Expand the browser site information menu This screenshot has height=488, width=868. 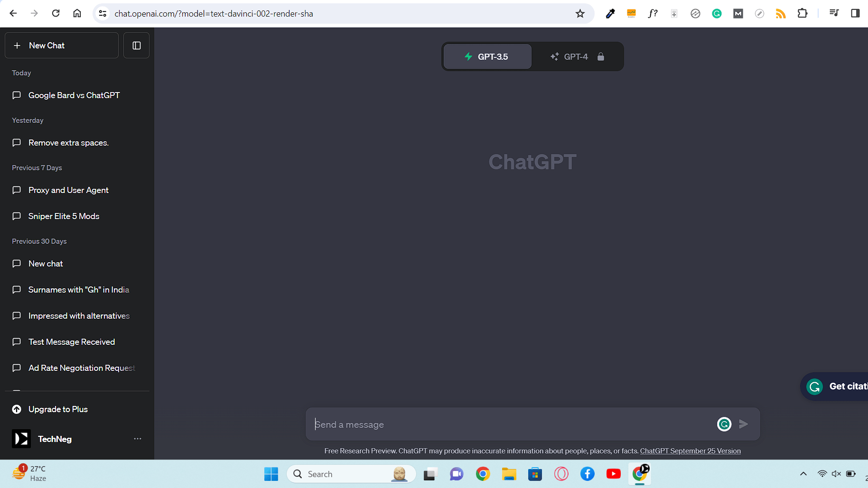[103, 13]
